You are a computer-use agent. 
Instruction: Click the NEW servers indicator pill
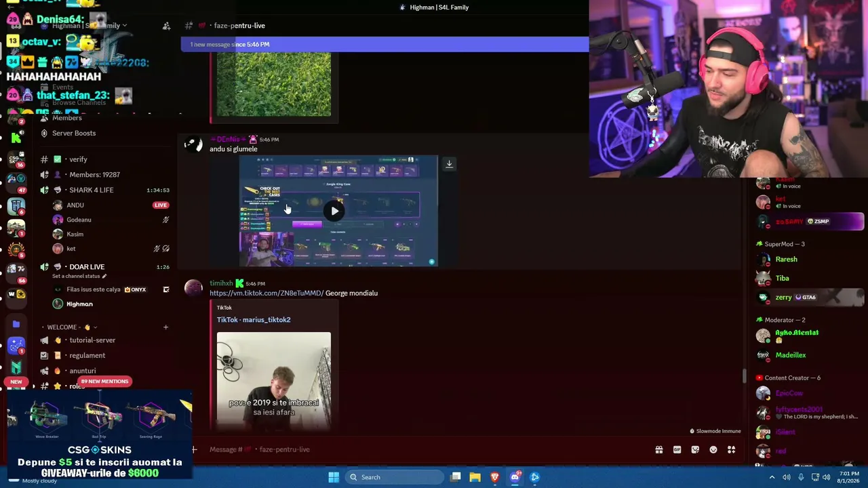16,382
